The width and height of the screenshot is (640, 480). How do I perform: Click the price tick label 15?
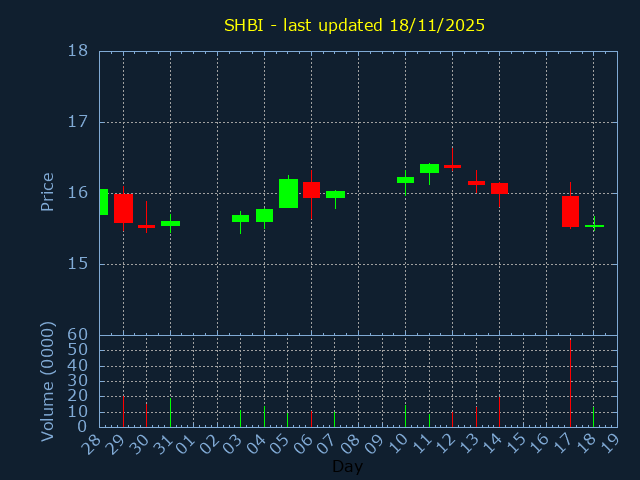[x=77, y=264]
